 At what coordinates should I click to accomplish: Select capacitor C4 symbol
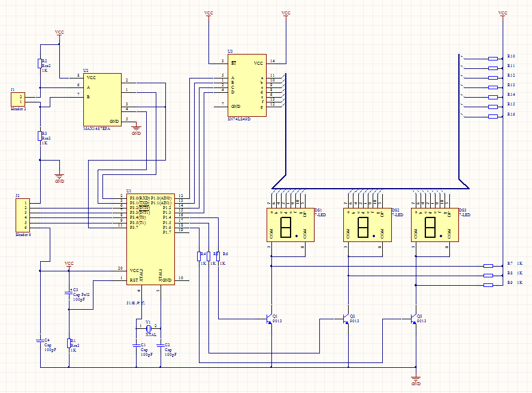click(x=40, y=340)
